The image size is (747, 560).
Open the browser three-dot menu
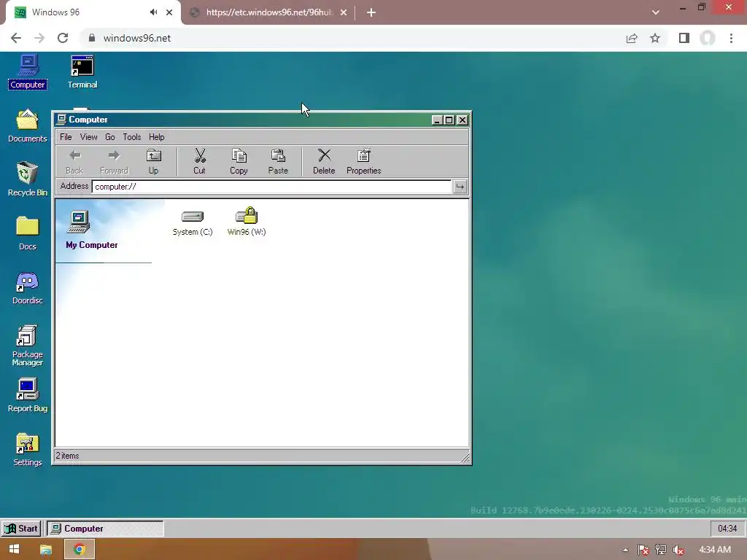[731, 38]
